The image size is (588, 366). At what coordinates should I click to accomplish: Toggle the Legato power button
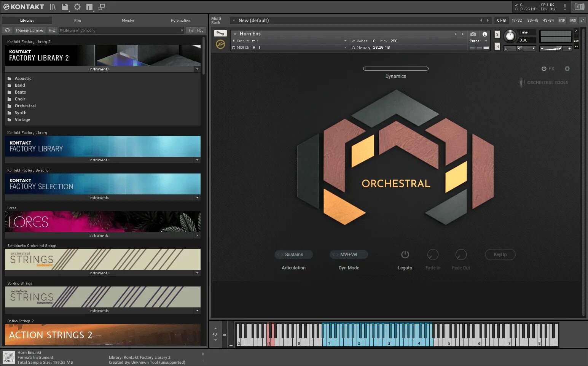[405, 255]
